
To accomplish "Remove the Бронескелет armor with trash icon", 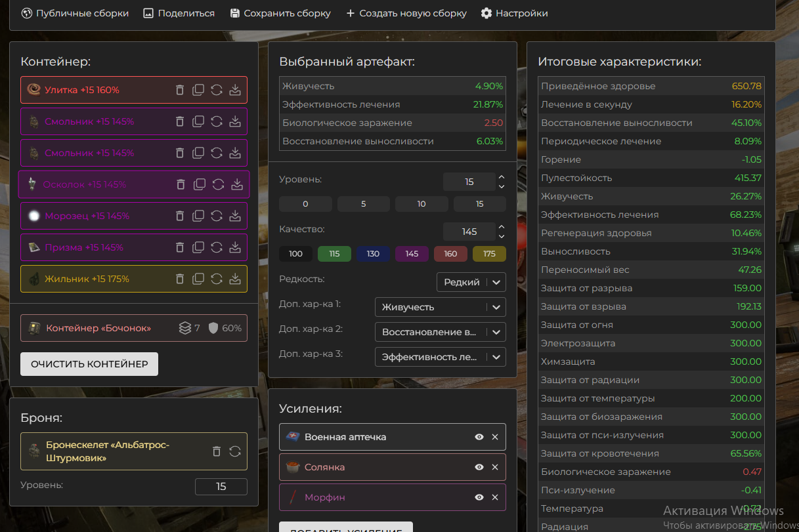I will 217,451.
